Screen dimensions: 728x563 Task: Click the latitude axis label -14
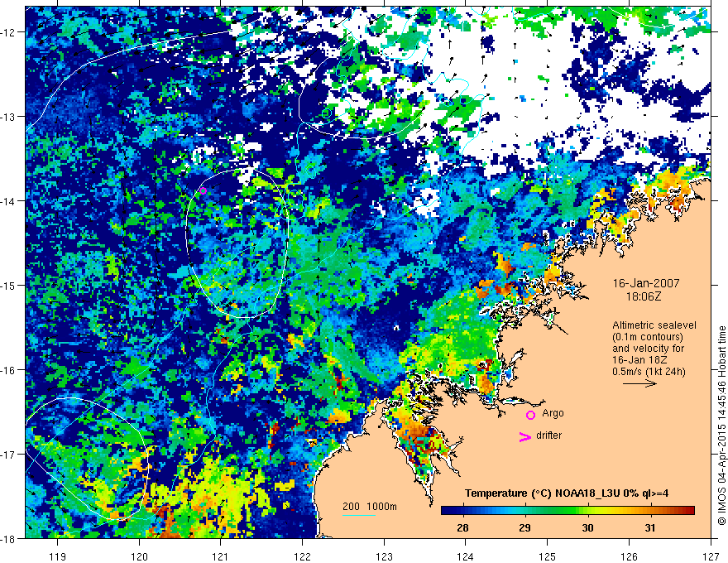point(9,201)
